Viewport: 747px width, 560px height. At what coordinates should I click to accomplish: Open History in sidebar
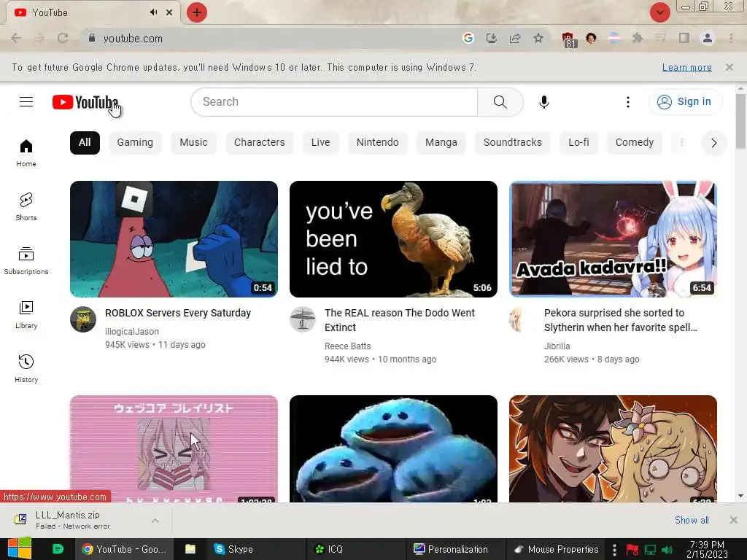26,368
